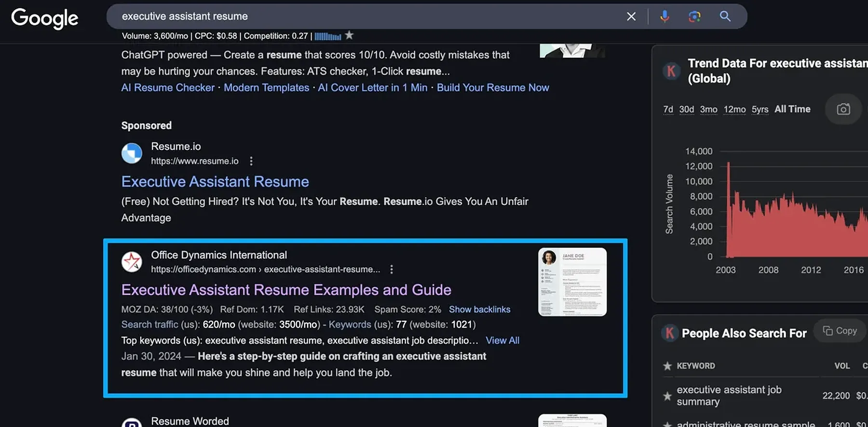Click the Keywords Everywhere logo beside Trend Data
The width and height of the screenshot is (868, 427).
click(x=671, y=71)
